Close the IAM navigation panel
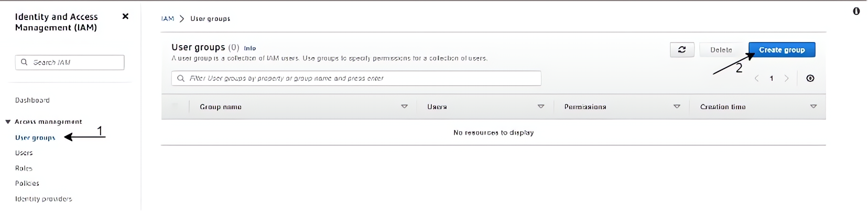Viewport: 868px width, 211px height. click(x=125, y=16)
